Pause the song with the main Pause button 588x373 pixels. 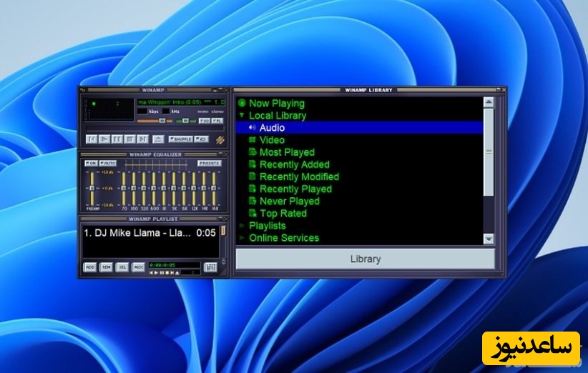pyautogui.click(x=117, y=139)
